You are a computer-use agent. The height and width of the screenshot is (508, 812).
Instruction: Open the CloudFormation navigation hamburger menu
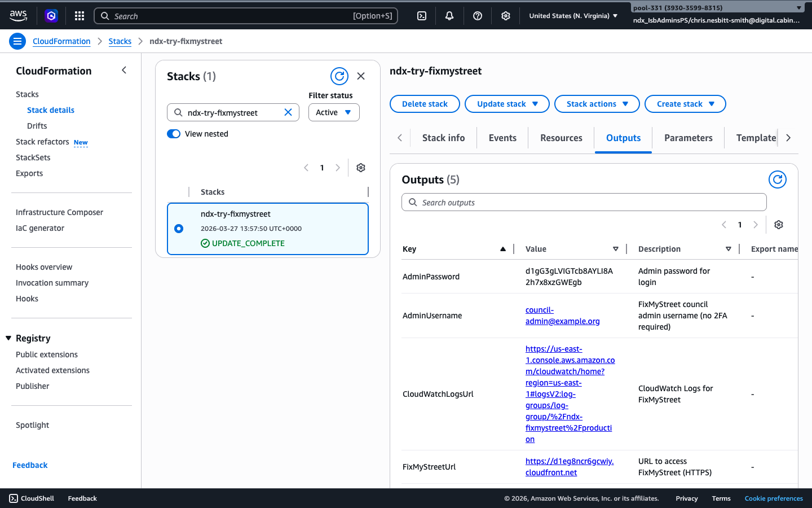pyautogui.click(x=17, y=41)
